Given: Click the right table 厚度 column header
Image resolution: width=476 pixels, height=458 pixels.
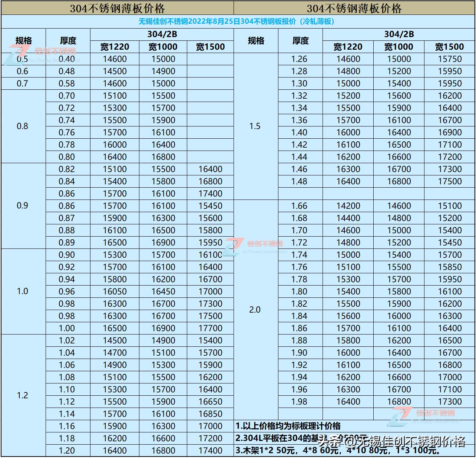Looking at the screenshot, I should (300, 40).
